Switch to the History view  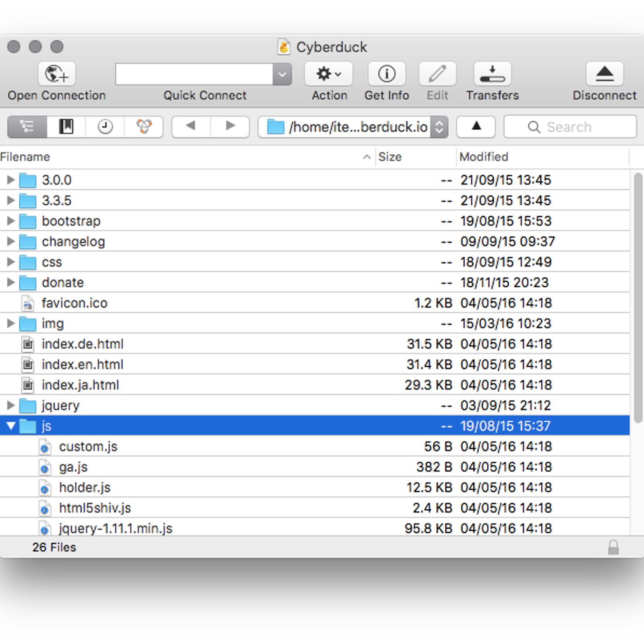pyautogui.click(x=105, y=127)
